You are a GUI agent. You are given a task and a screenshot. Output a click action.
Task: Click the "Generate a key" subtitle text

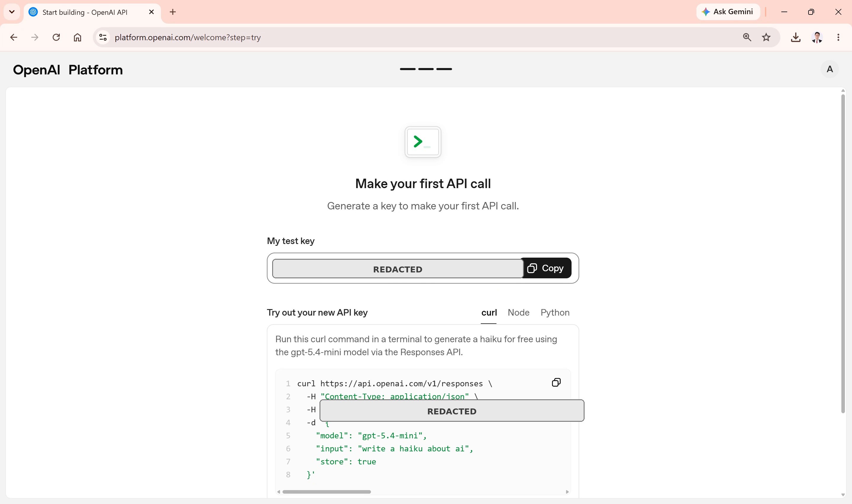tap(423, 206)
